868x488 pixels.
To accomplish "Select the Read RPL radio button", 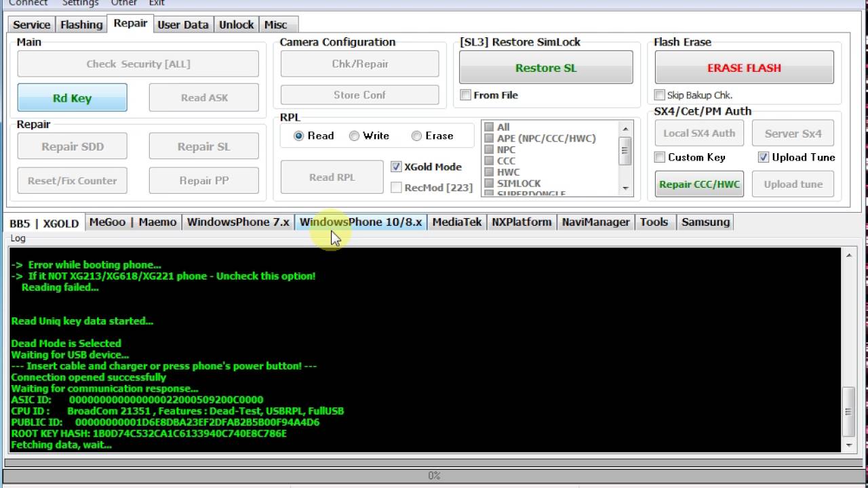I will [x=299, y=136].
